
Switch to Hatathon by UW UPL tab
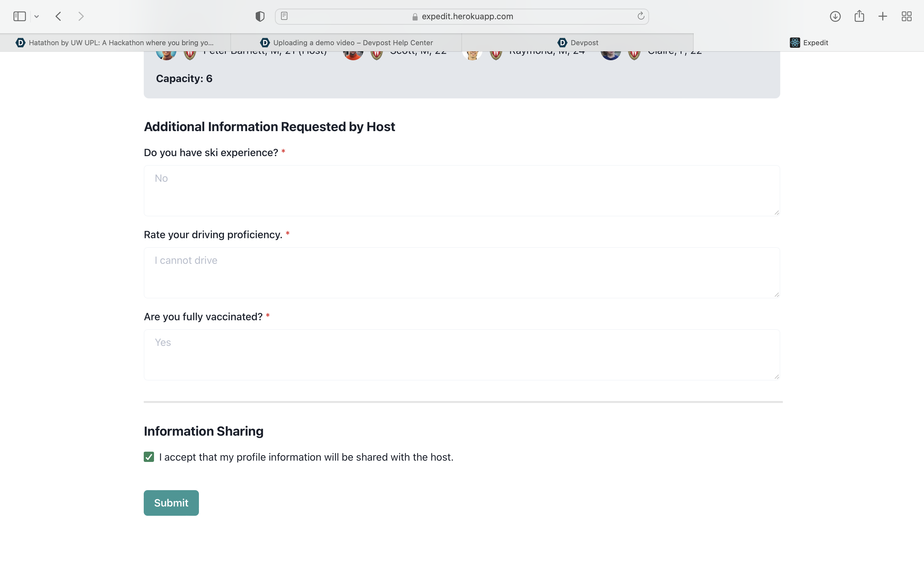115,43
